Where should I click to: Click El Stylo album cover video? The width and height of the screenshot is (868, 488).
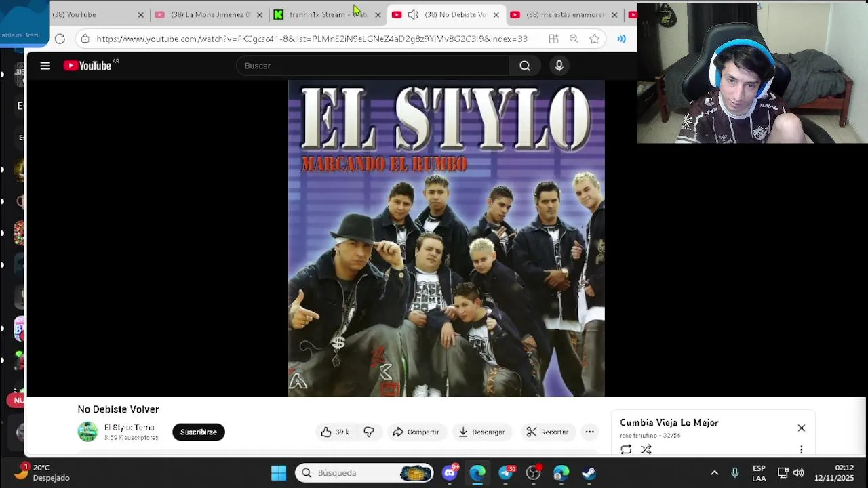click(x=446, y=238)
